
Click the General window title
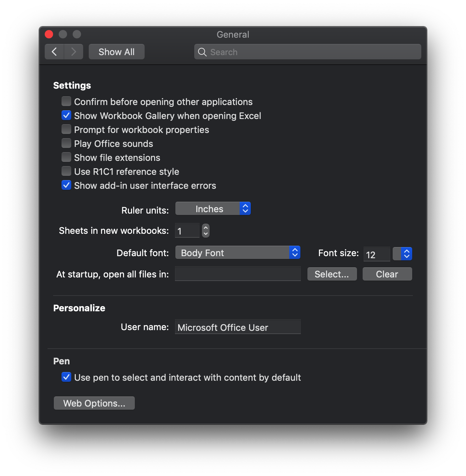(233, 35)
